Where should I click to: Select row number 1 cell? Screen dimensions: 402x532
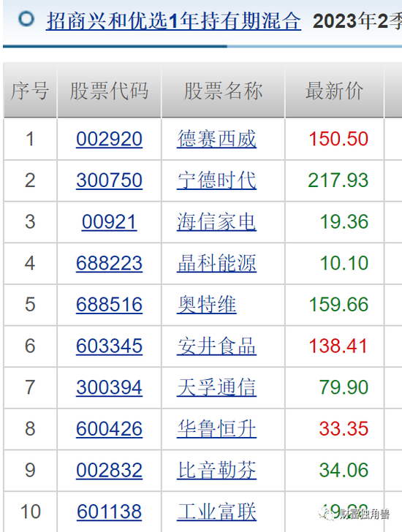click(x=30, y=139)
